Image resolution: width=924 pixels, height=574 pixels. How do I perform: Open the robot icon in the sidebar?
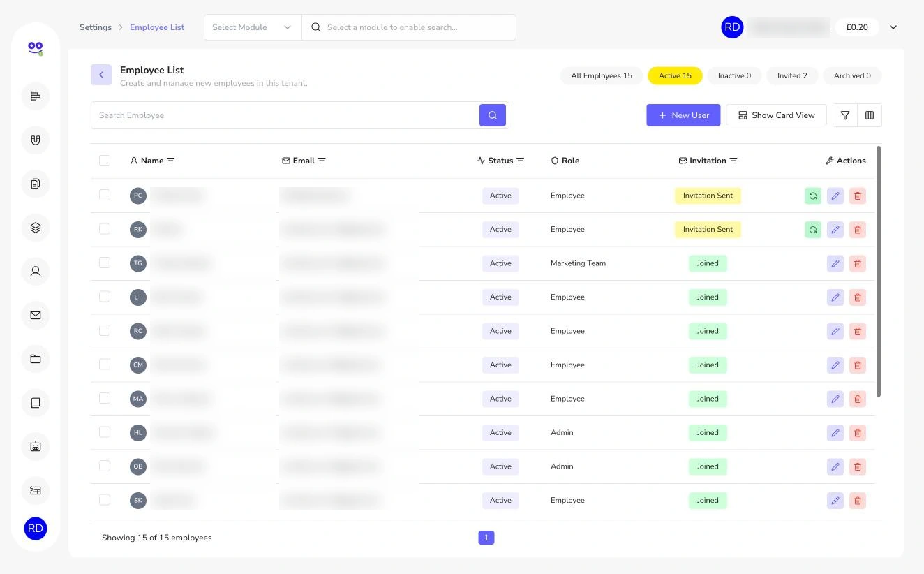(x=36, y=446)
